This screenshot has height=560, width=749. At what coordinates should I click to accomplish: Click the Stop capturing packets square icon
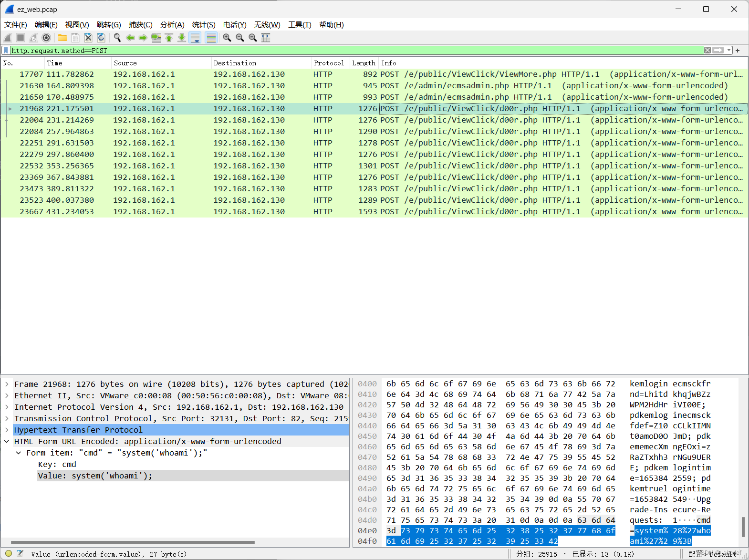pyautogui.click(x=21, y=38)
